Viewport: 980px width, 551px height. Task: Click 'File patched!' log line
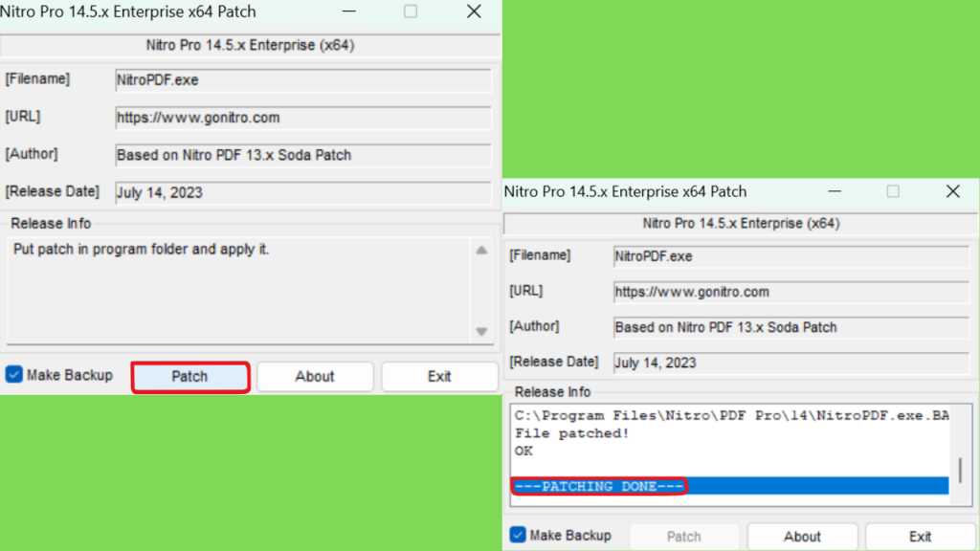tap(571, 433)
